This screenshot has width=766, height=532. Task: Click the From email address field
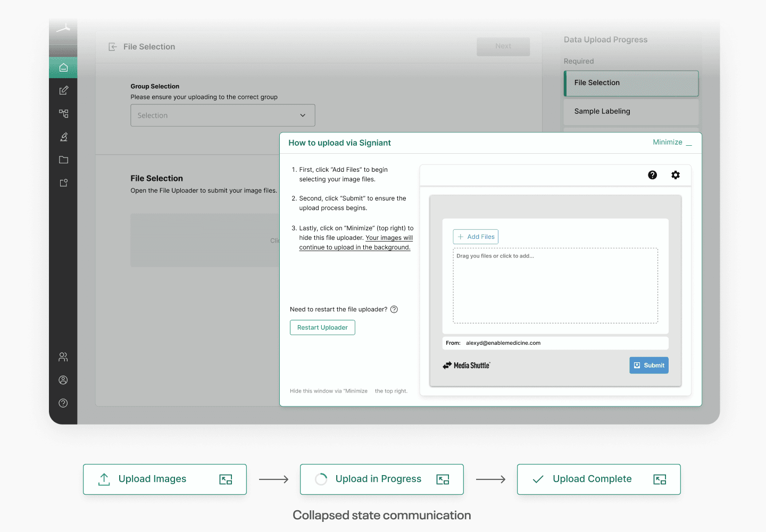pyautogui.click(x=555, y=343)
